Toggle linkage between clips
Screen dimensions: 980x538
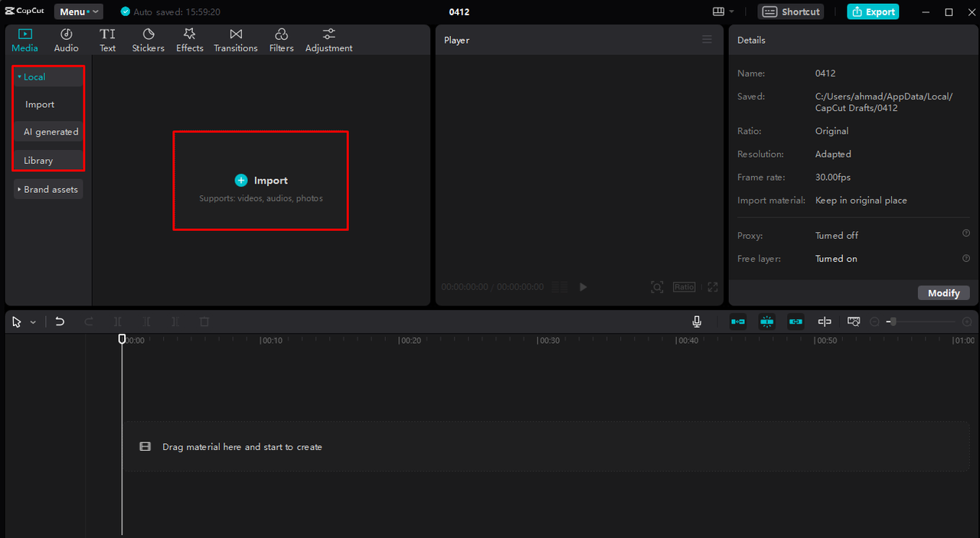(x=796, y=322)
